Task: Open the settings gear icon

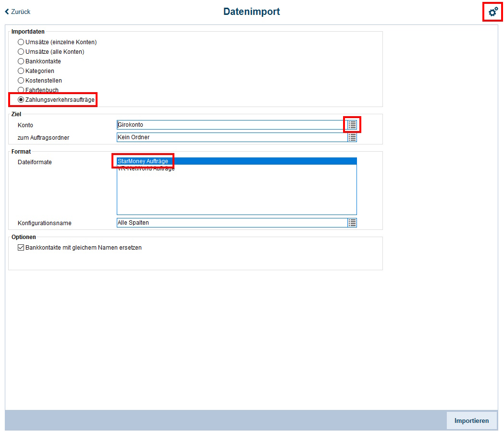Action: pyautogui.click(x=493, y=12)
